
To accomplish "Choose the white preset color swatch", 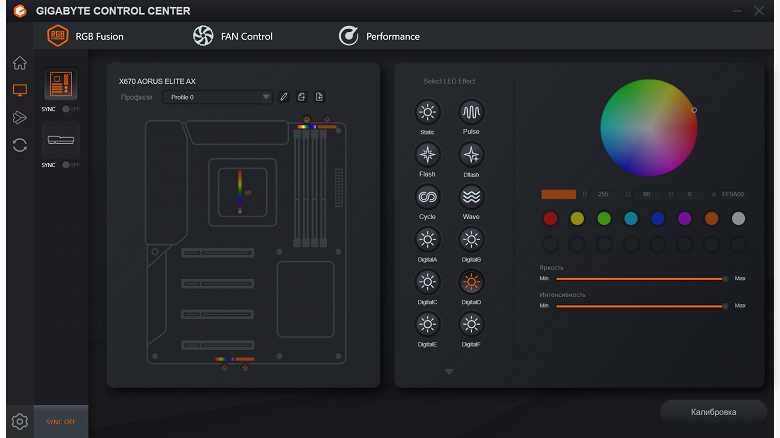I will (x=738, y=218).
